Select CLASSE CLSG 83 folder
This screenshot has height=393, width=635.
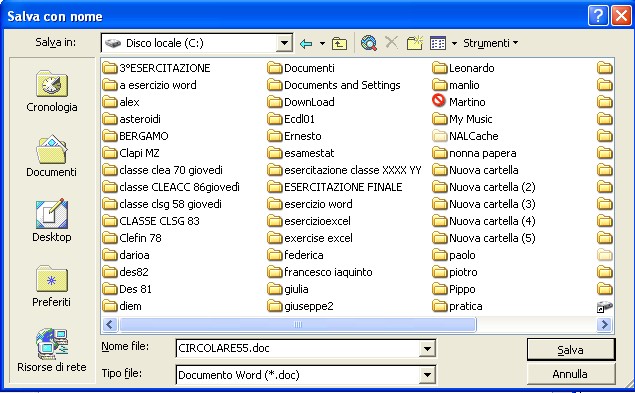pos(151,221)
